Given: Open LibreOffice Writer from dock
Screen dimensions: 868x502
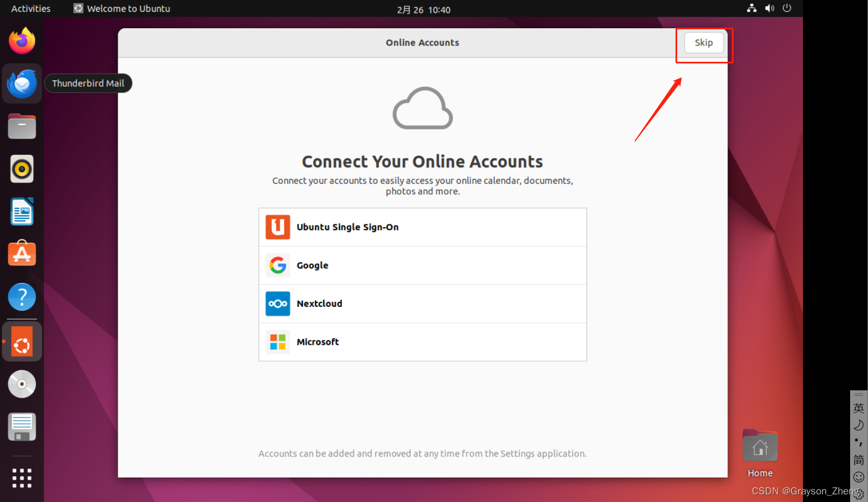Looking at the screenshot, I should [22, 211].
